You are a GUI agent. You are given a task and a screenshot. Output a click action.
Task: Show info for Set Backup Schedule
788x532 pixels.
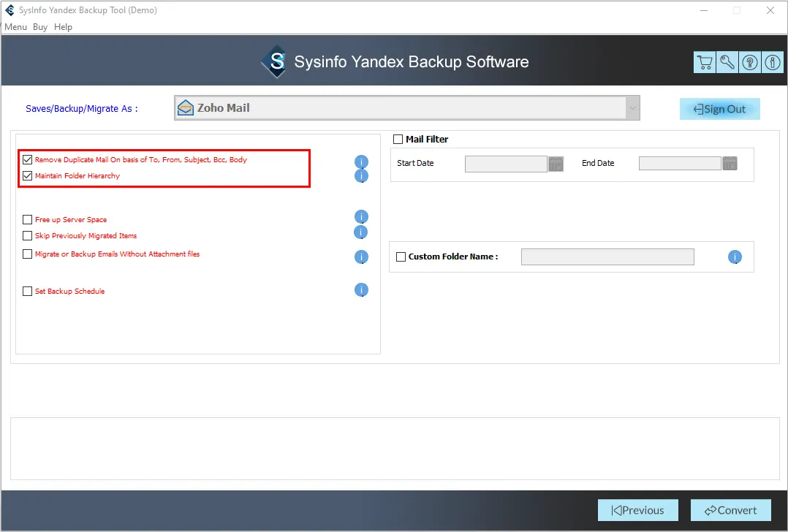[x=361, y=290]
